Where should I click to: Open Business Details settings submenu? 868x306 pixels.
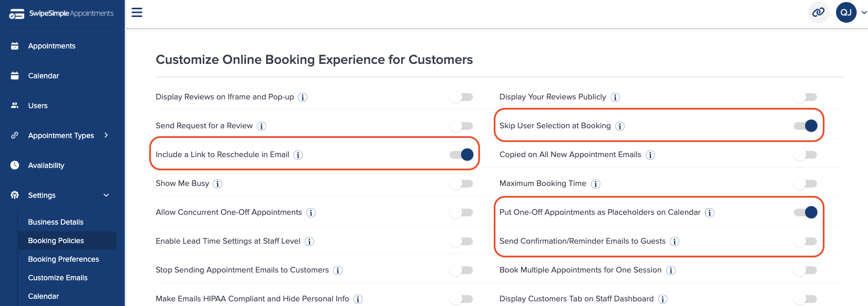point(56,222)
